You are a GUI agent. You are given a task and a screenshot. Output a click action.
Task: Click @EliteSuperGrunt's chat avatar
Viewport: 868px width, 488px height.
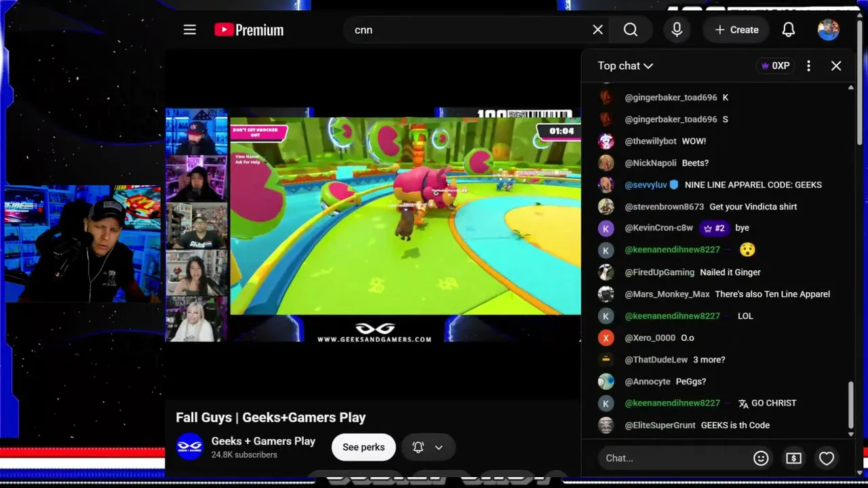click(606, 425)
